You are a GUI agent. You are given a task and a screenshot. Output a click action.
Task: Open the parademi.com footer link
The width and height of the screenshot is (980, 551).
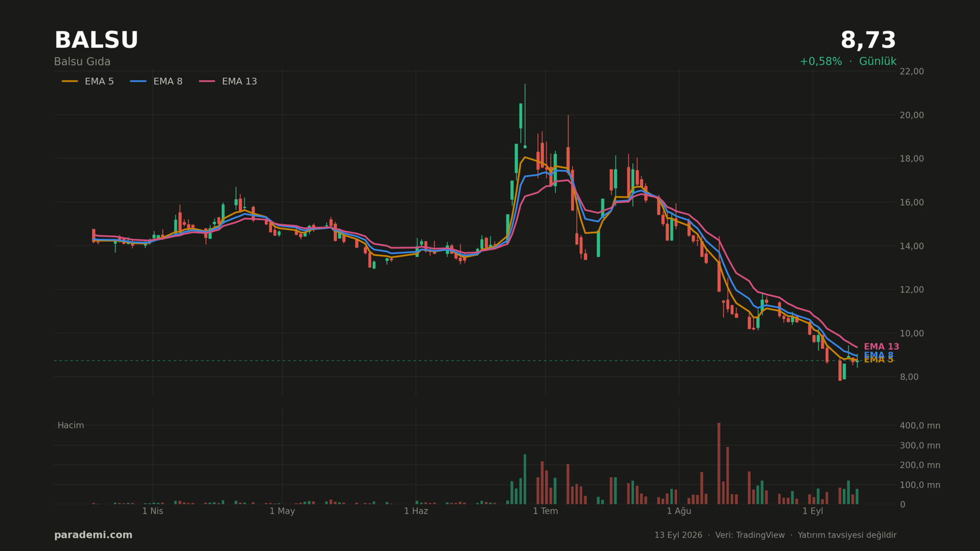[x=93, y=535]
